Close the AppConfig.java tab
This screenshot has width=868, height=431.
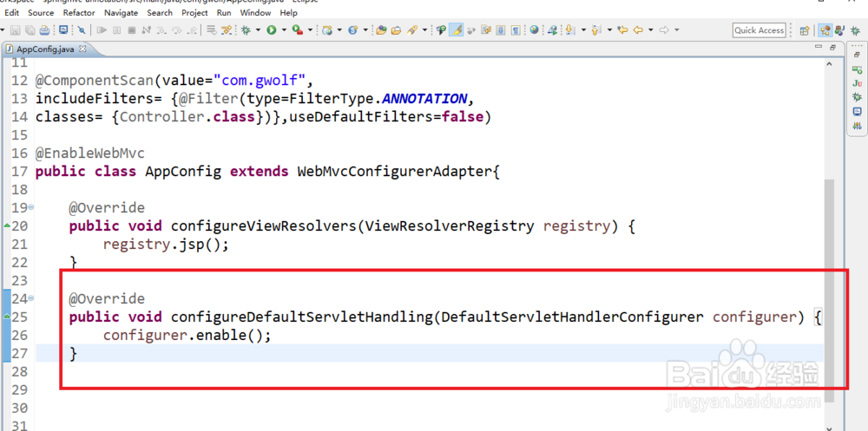click(83, 49)
